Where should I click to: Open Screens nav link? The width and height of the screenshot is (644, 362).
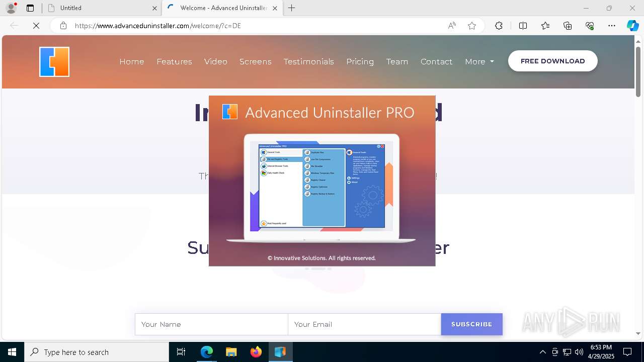pyautogui.click(x=256, y=61)
